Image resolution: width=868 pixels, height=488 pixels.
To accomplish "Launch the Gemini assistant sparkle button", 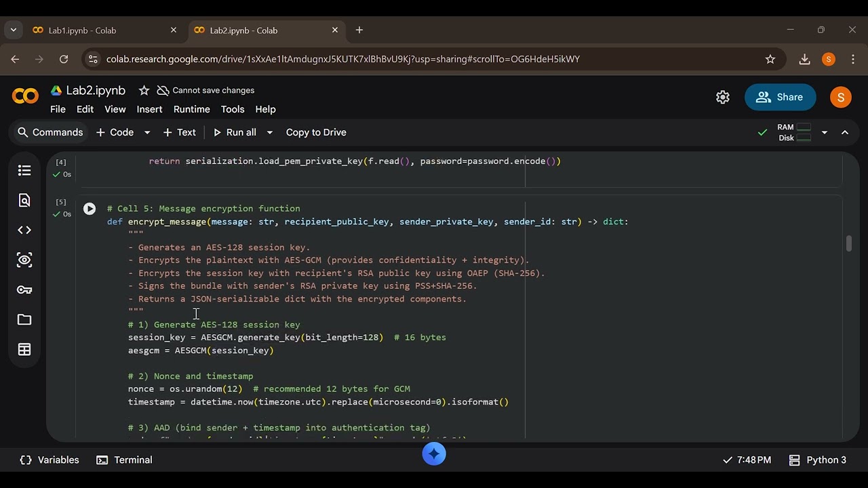I will 434,453.
